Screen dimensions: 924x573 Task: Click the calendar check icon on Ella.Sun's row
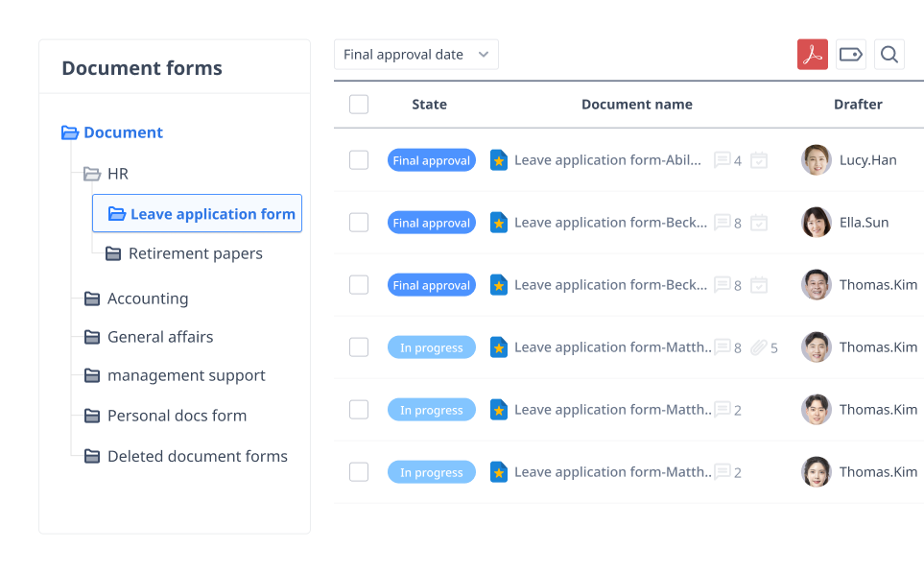759,223
